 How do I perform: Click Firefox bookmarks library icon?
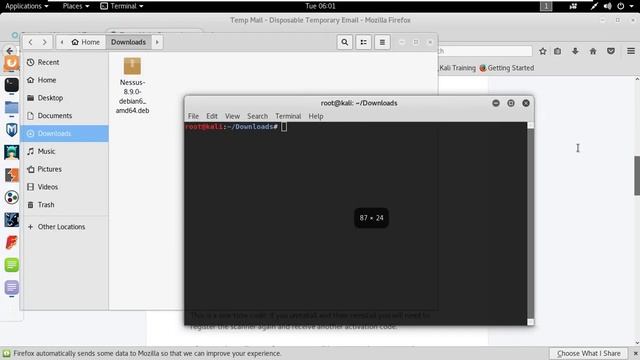click(x=558, y=51)
